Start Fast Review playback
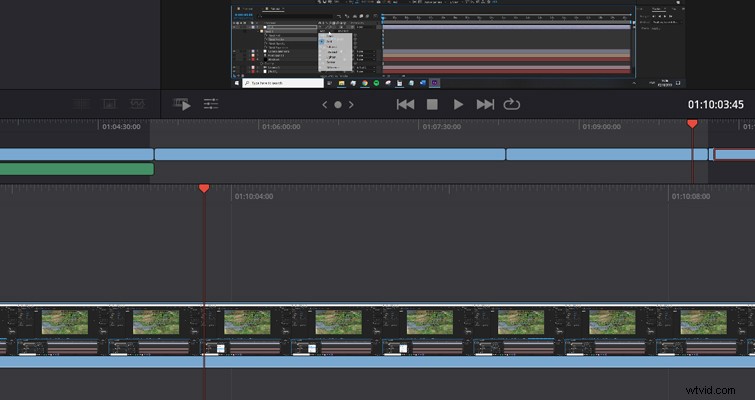 click(x=182, y=104)
